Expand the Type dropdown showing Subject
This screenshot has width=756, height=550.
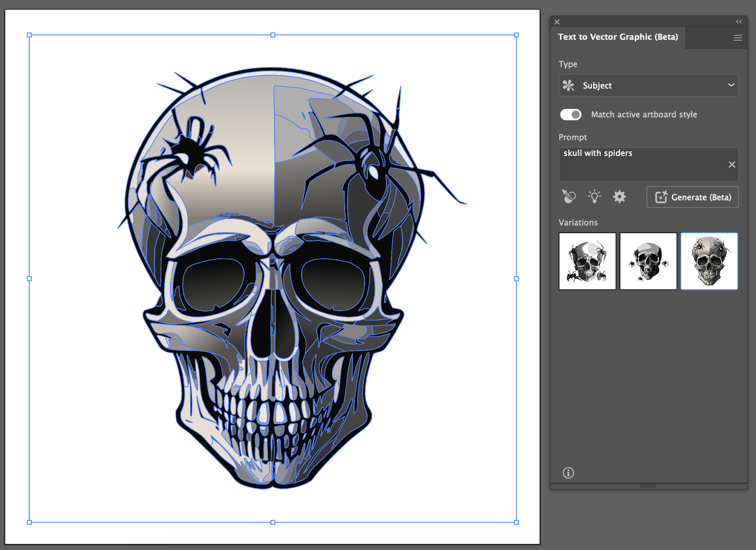click(x=648, y=86)
